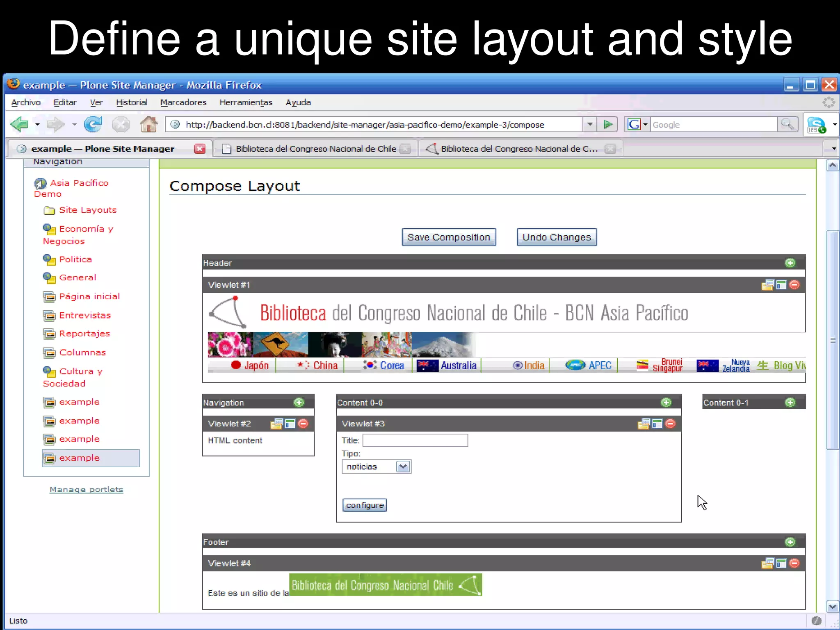Open the Archivo menu
Viewport: 840px width, 630px height.
coord(26,102)
